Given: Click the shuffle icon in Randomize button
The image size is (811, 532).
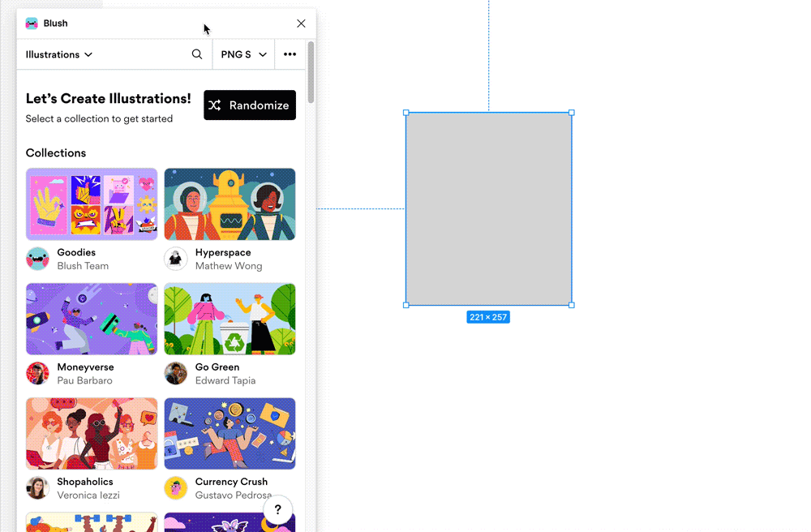Looking at the screenshot, I should [x=215, y=105].
